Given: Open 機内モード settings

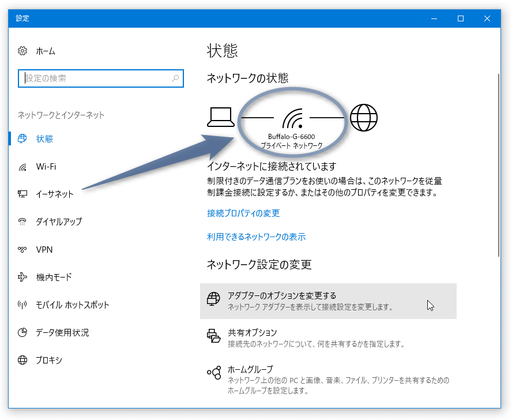Looking at the screenshot, I should tap(54, 277).
